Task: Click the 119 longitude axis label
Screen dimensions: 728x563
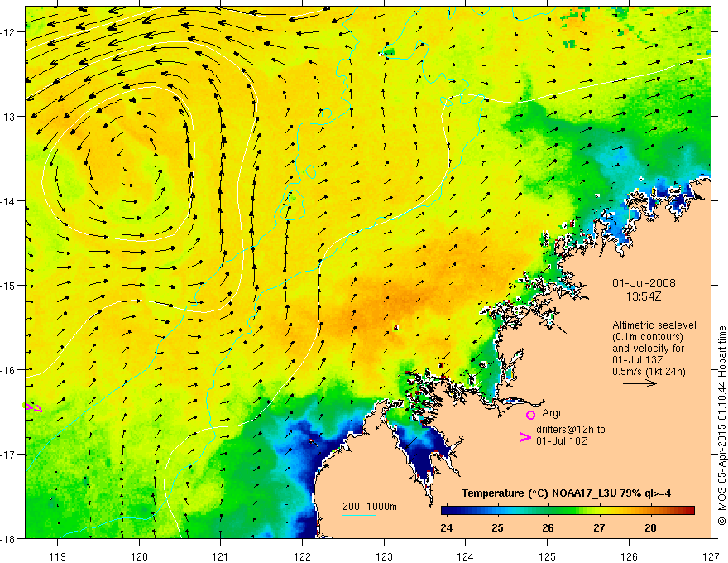Action: tap(58, 556)
